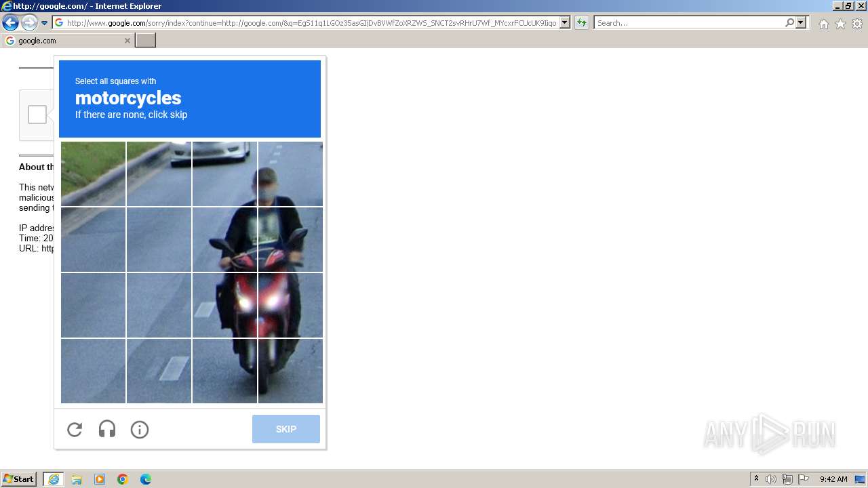
Task: Close the google.com tab
Action: pyautogui.click(x=127, y=41)
